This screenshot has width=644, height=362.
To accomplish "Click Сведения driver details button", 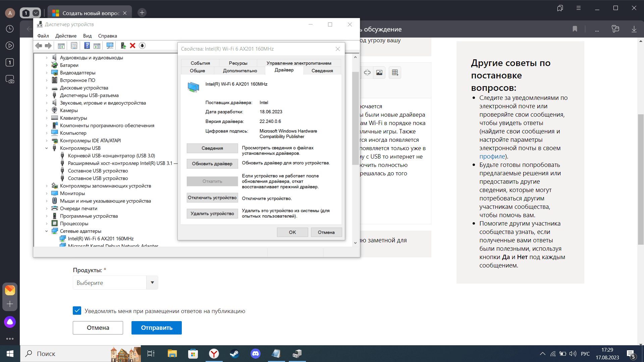I will tap(212, 148).
